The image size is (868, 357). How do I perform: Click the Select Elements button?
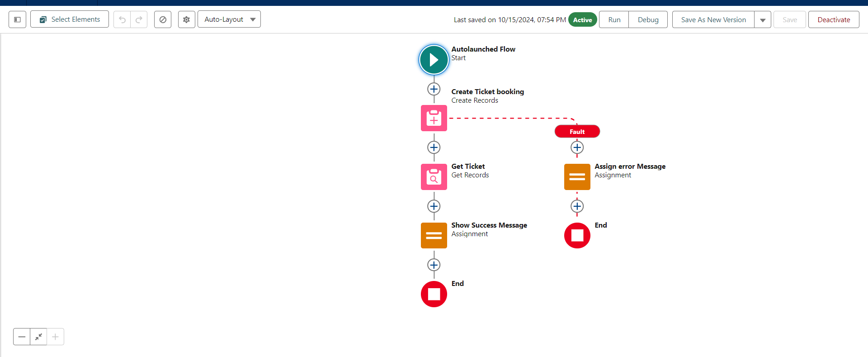(x=70, y=19)
